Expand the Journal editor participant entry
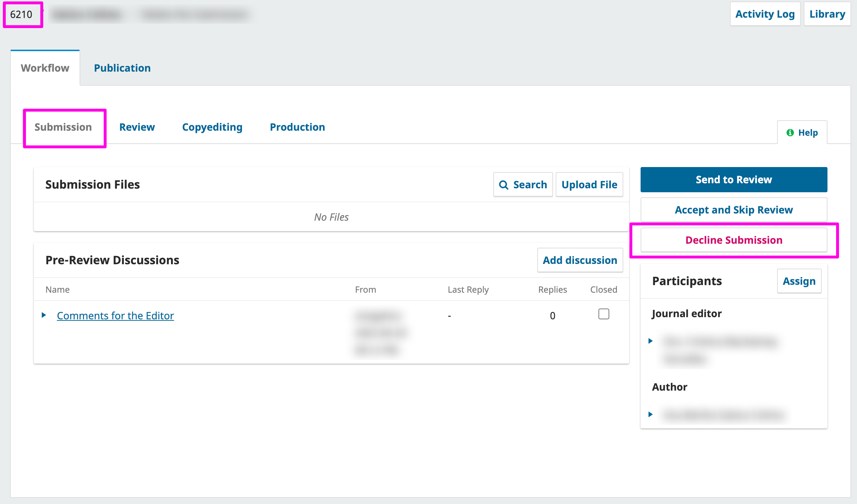This screenshot has width=857, height=504. point(650,341)
